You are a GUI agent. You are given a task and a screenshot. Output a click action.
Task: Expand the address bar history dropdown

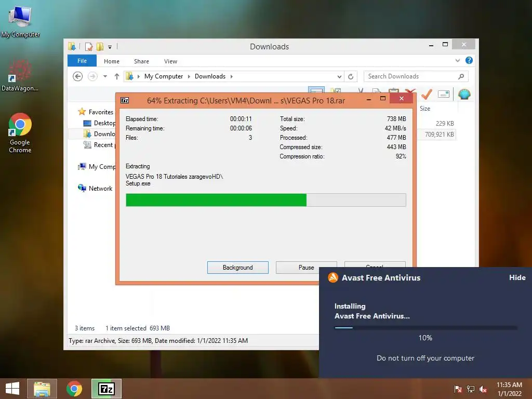point(339,76)
